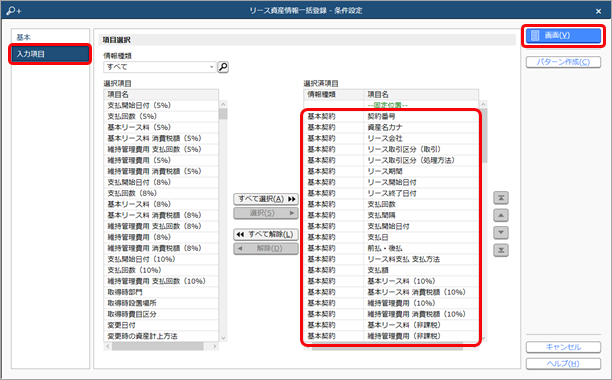
Task: Select 契約番号 in selected items list
Action: (391, 116)
